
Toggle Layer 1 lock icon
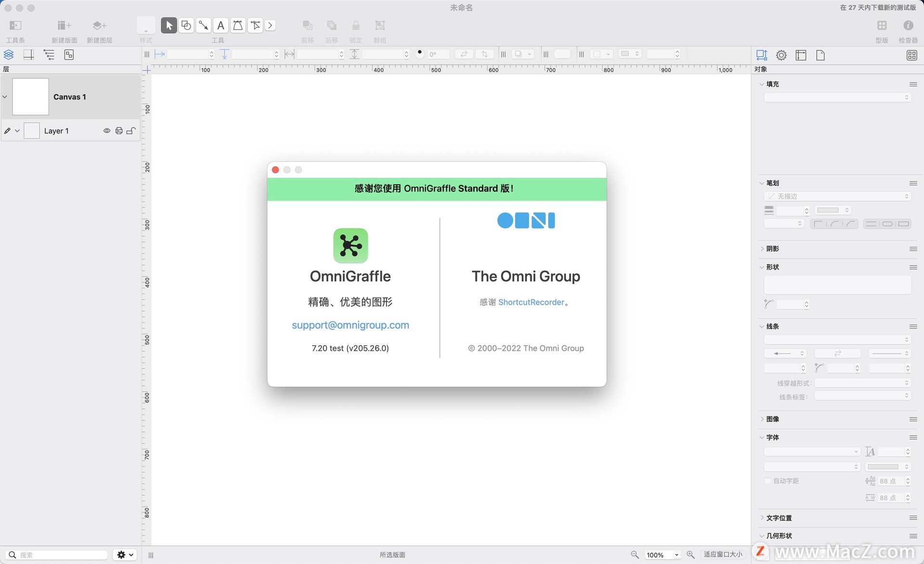(130, 131)
